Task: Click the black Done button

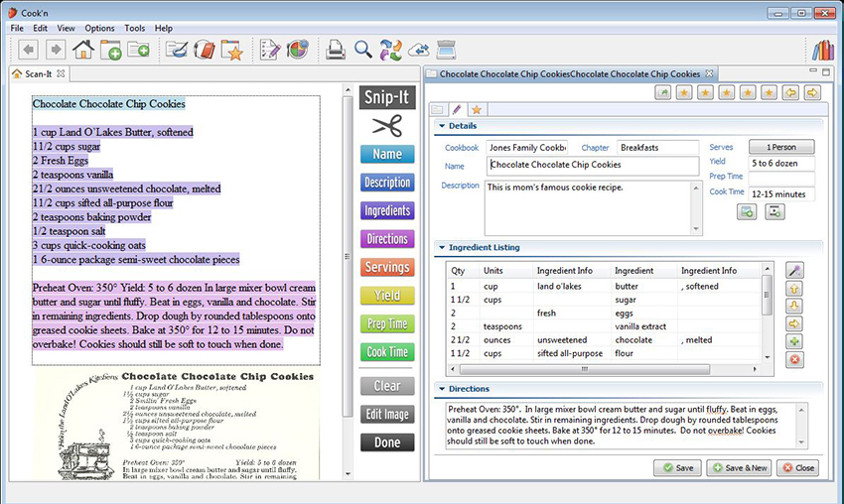Action: (387, 442)
